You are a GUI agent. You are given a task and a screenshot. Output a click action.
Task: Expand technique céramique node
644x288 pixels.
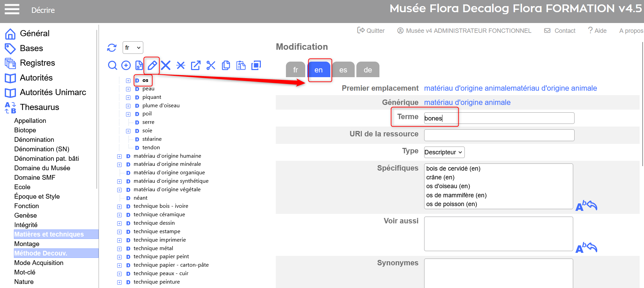(x=119, y=215)
